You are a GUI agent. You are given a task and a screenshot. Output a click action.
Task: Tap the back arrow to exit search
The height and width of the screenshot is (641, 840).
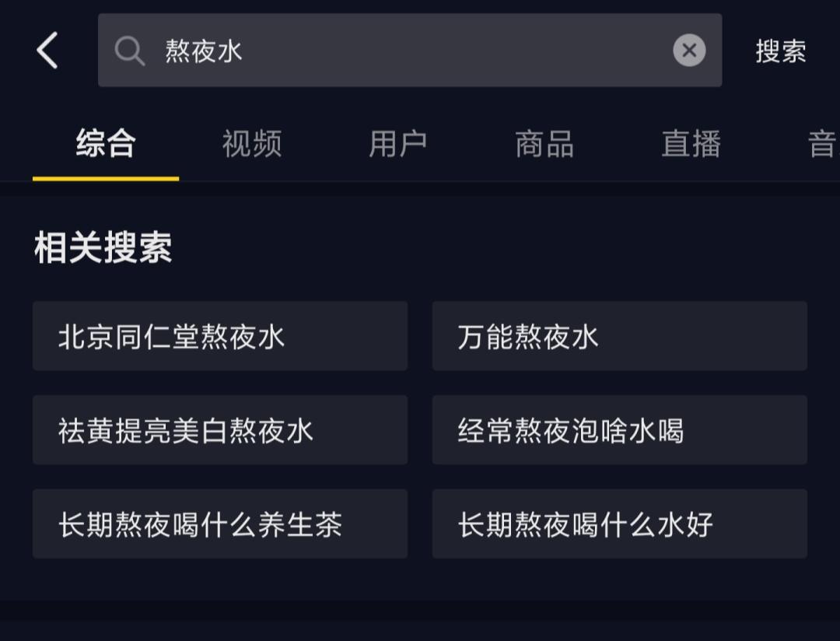tap(47, 50)
